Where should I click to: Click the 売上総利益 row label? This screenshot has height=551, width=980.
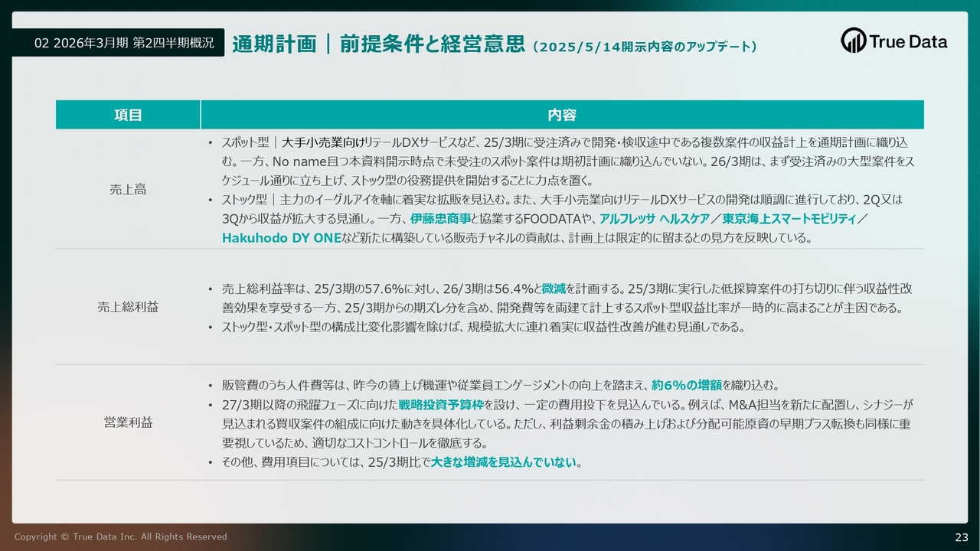[128, 307]
